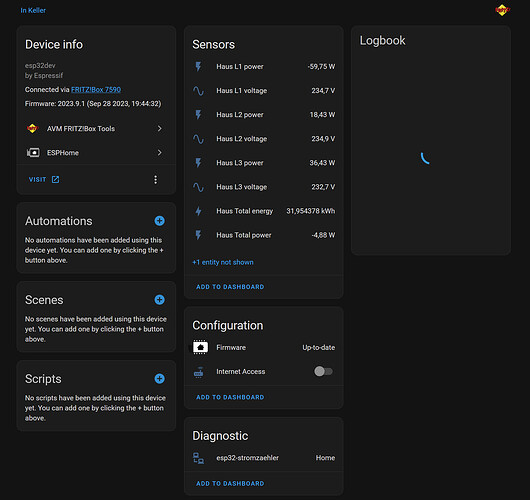Go to the In Keller area link
Screen dimensions: 530x500
[x=33, y=10]
